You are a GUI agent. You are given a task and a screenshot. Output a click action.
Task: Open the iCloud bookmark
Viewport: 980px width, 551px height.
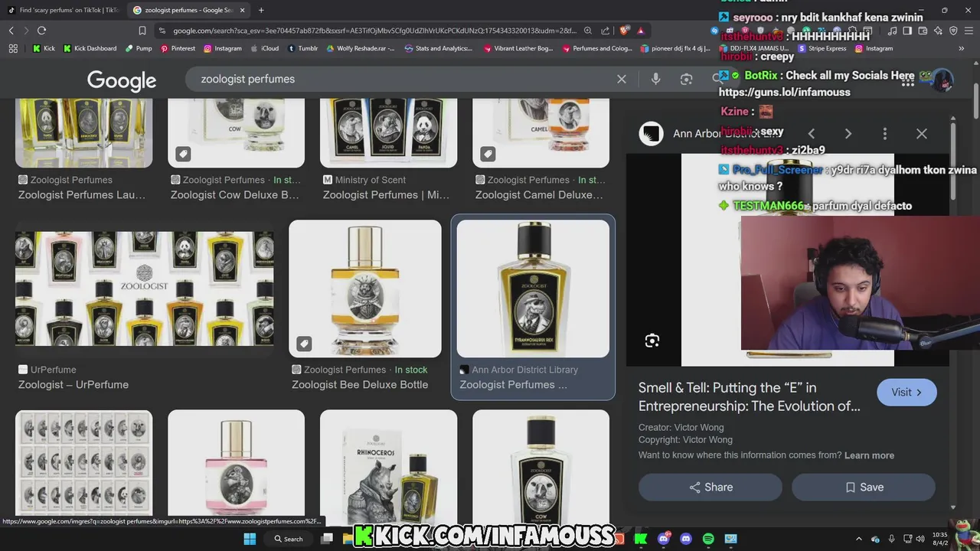(x=265, y=48)
